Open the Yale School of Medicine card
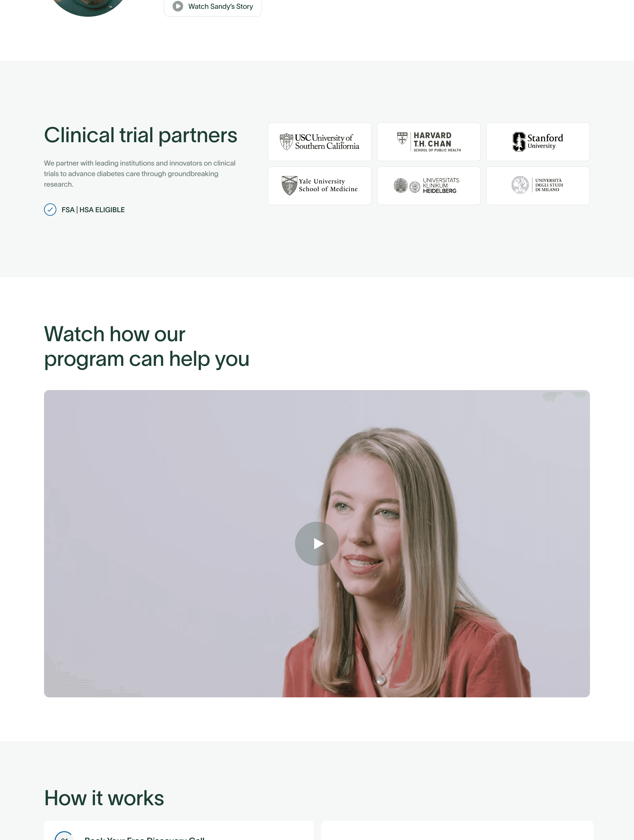Image resolution: width=634 pixels, height=840 pixels. pos(319,186)
